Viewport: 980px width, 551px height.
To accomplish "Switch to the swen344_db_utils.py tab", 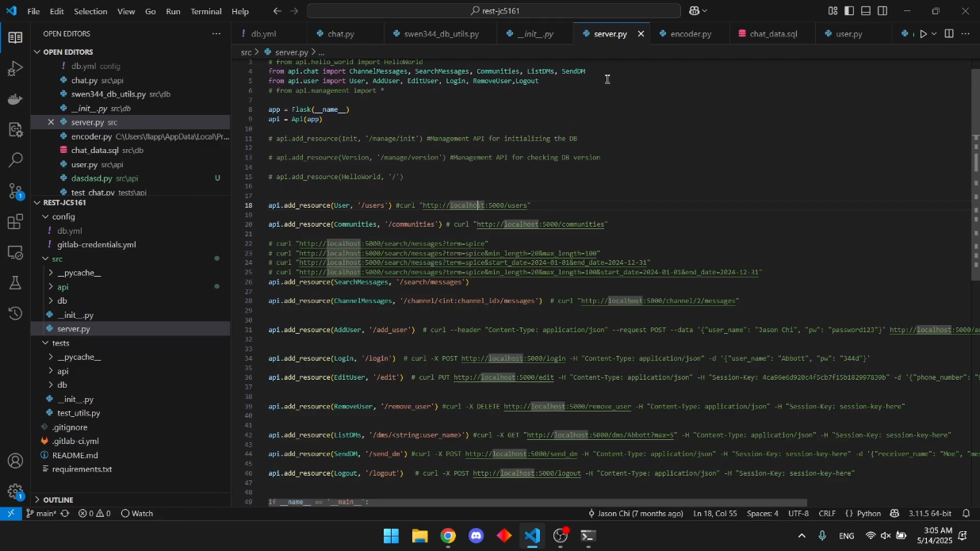I will point(441,34).
